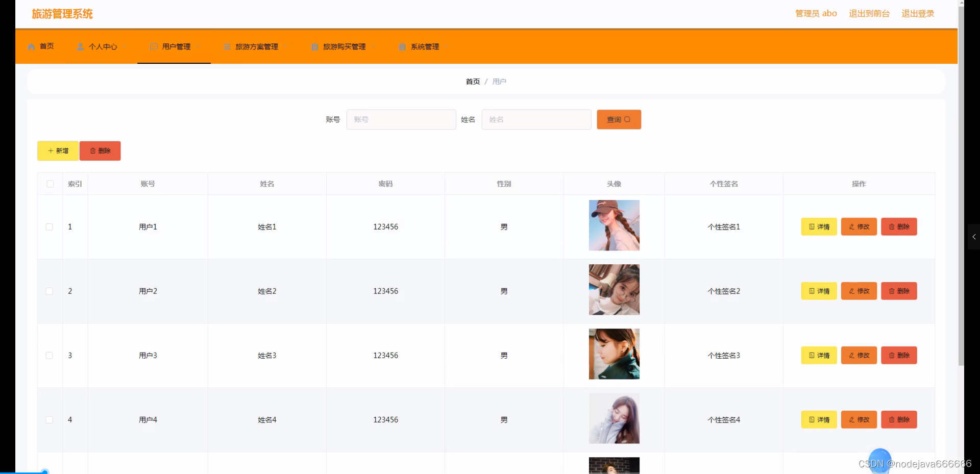
Task: Click the home icon beside 首页 in the nav bar
Action: click(x=31, y=46)
